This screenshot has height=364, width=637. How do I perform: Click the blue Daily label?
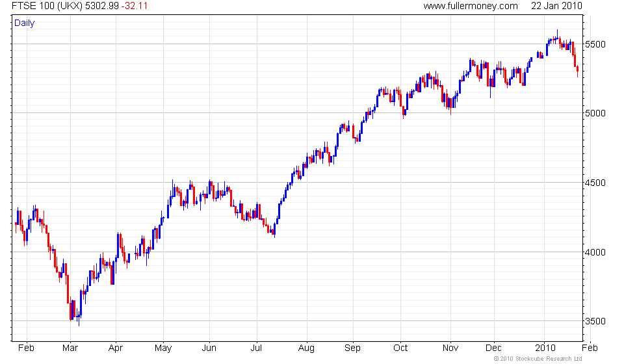pos(25,23)
